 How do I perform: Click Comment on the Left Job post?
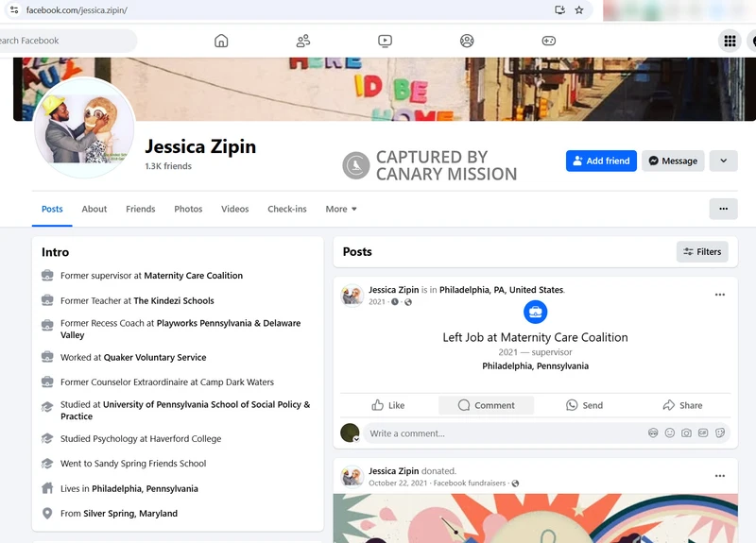(x=486, y=405)
